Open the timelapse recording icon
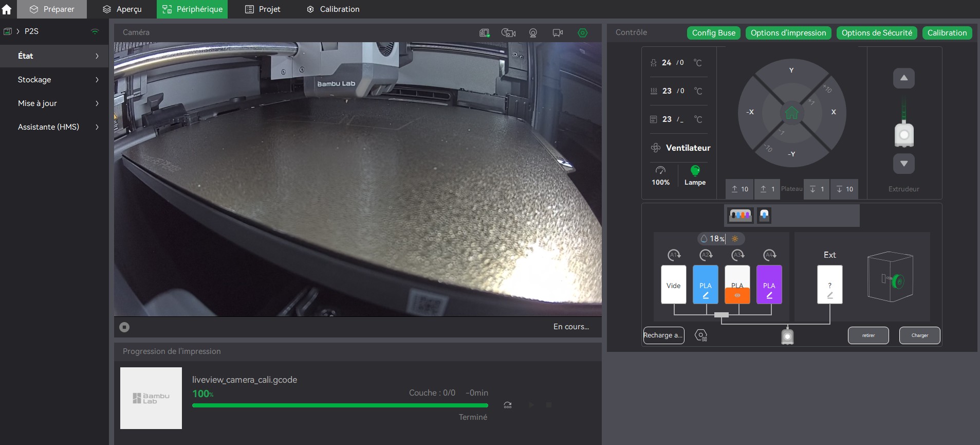Image resolution: width=980 pixels, height=445 pixels. tap(508, 33)
